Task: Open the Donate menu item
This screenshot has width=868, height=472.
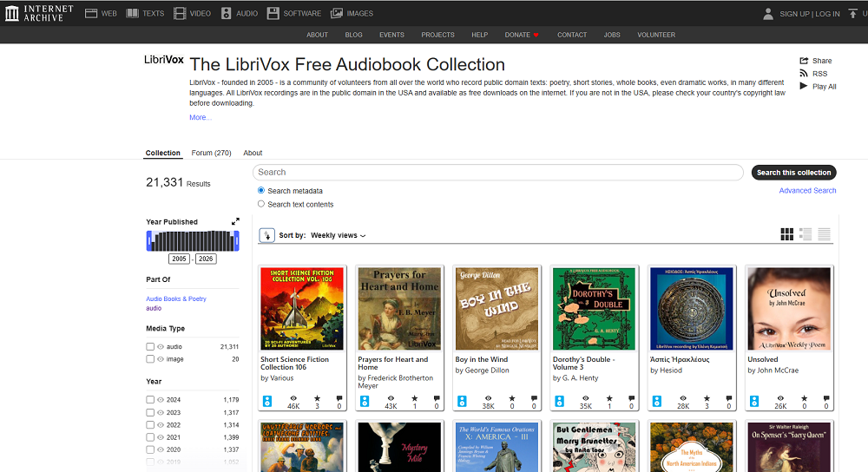Action: [x=522, y=35]
